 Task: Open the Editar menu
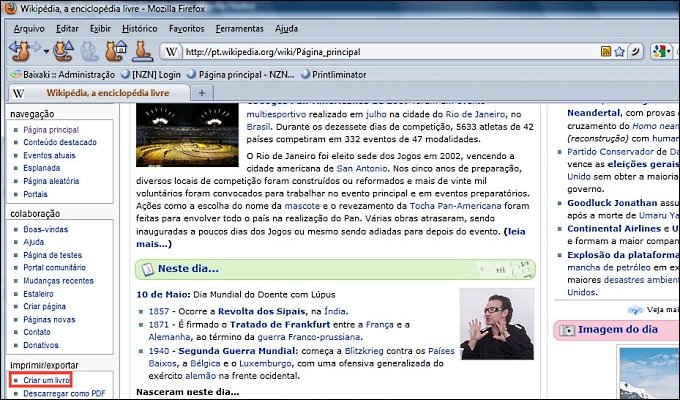(67, 29)
